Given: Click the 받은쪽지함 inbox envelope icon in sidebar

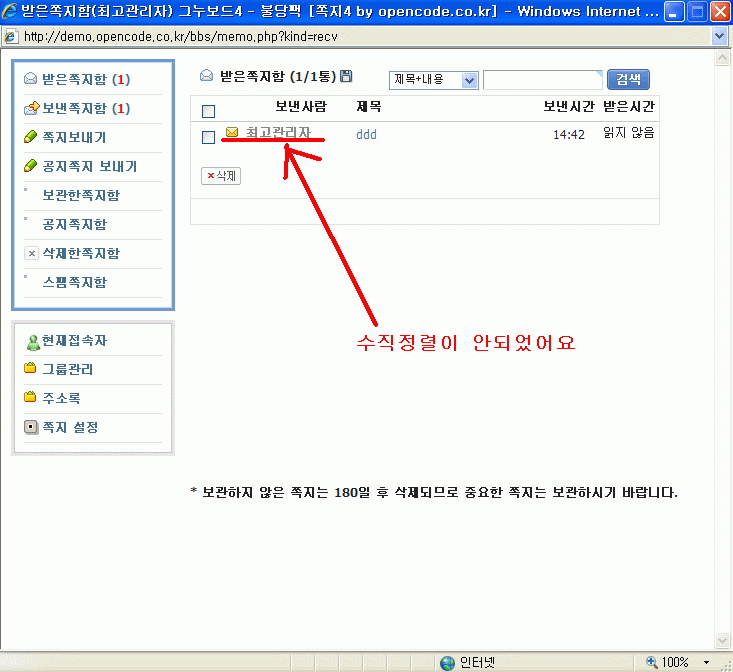Looking at the screenshot, I should coord(31,79).
